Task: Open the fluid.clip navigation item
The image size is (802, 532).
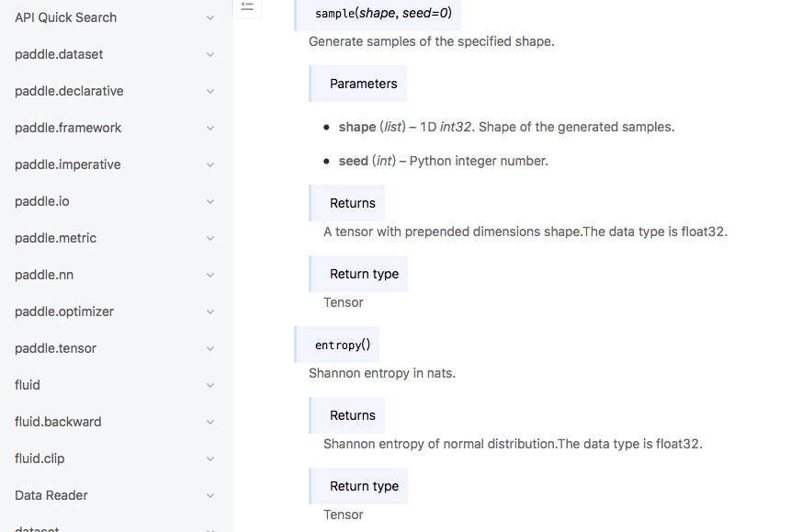Action: (x=40, y=458)
